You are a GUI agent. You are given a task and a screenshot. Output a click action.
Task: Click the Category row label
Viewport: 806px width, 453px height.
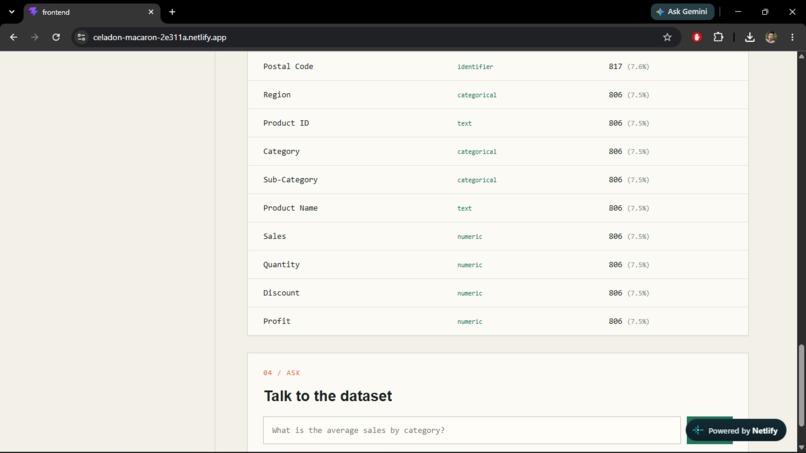(281, 151)
